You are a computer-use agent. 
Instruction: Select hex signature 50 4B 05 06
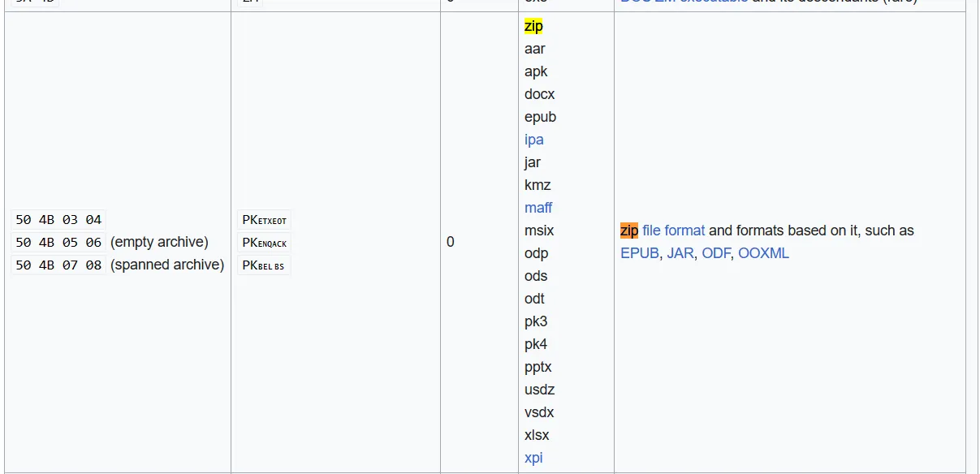(x=58, y=243)
